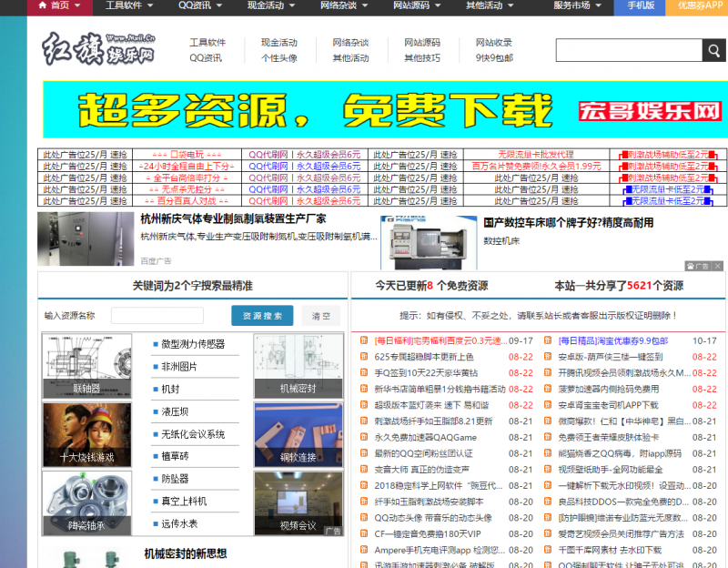Open the 真空上料机 link

(184, 502)
